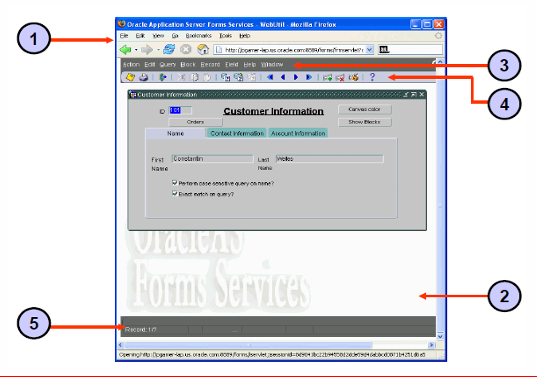Screen dimensions: 537x377
Task: Go to previous block with double-left arrow
Action: (270, 77)
